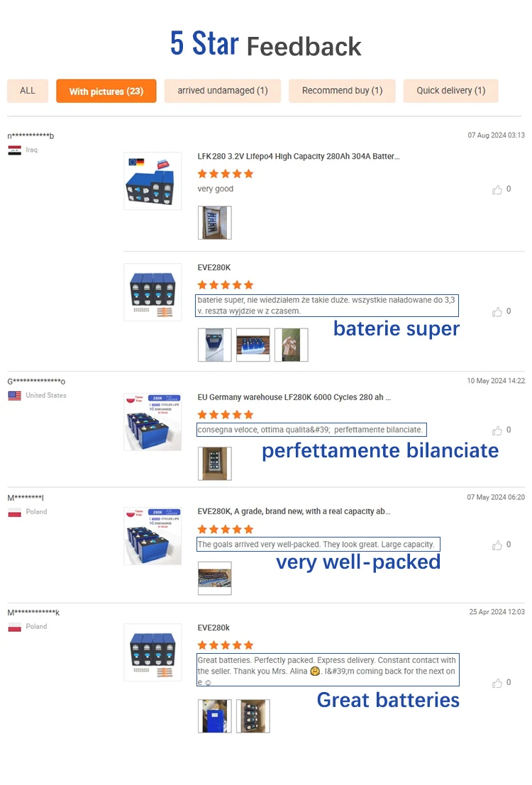Image resolution: width=532 pixels, height=785 pixels.
Task: Filter by "arrived undamaged (1)"
Action: click(x=223, y=91)
